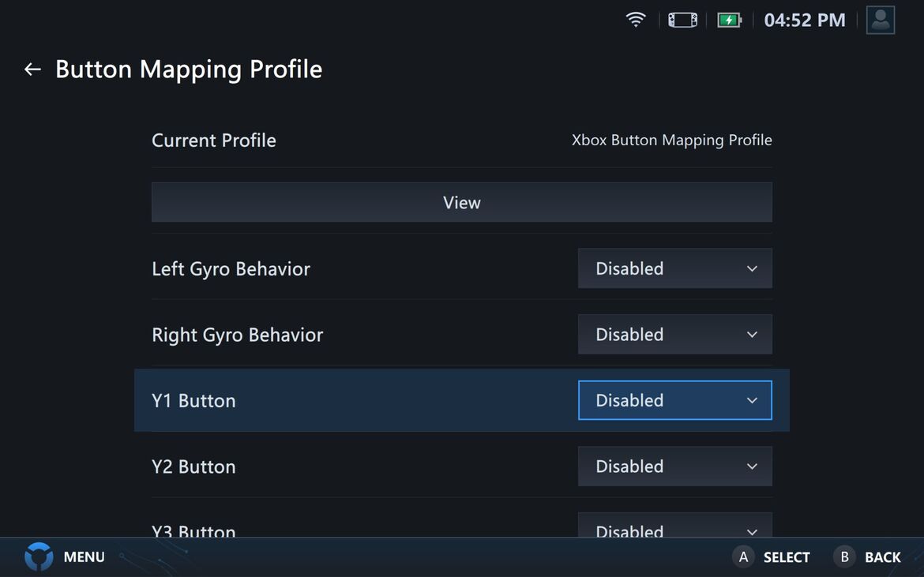Screen dimensions: 924x577
Task: Click the BACK label in bottom bar
Action: point(882,557)
